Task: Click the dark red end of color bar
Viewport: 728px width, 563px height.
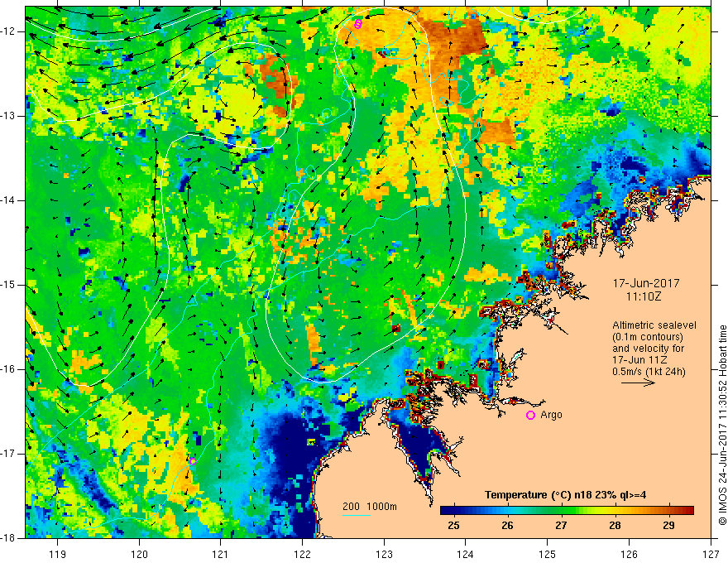Action: point(689,511)
